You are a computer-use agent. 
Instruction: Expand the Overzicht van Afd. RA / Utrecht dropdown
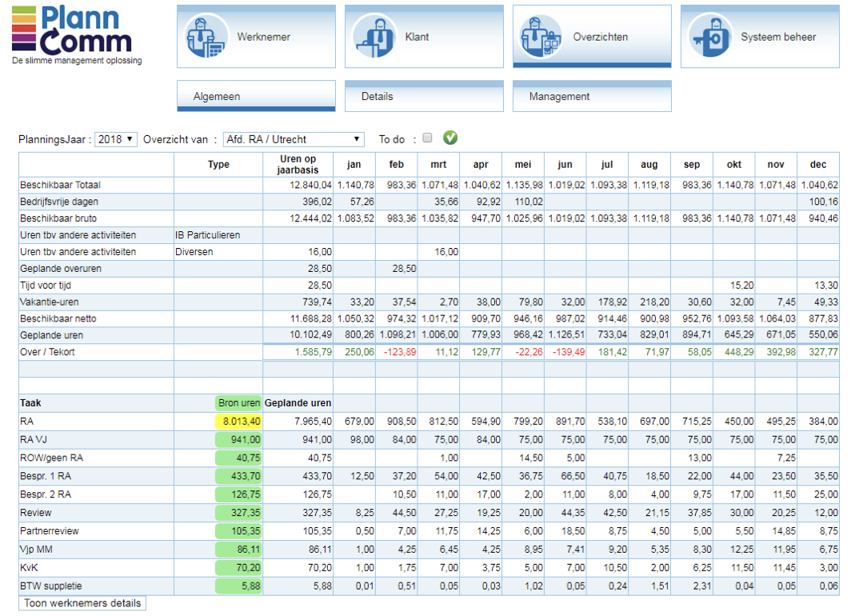294,139
